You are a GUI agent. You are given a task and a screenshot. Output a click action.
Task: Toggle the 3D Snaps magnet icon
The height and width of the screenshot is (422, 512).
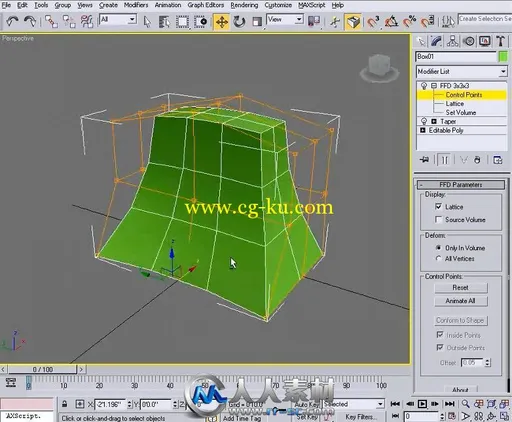373,22
